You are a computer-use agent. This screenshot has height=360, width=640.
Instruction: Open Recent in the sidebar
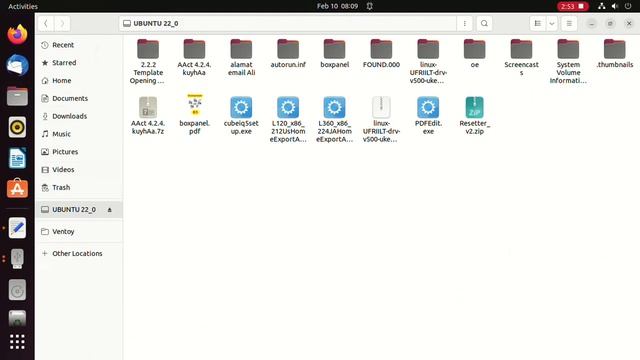point(79,45)
